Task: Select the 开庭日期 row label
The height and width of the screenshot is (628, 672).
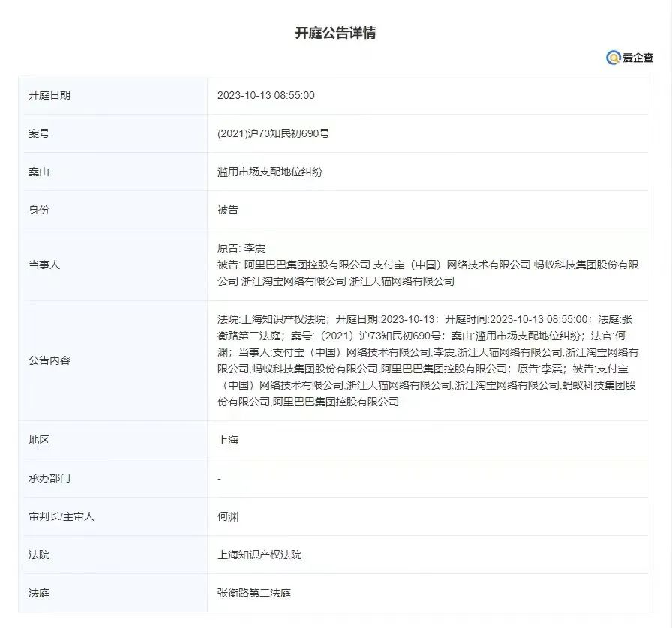Action: [49, 95]
